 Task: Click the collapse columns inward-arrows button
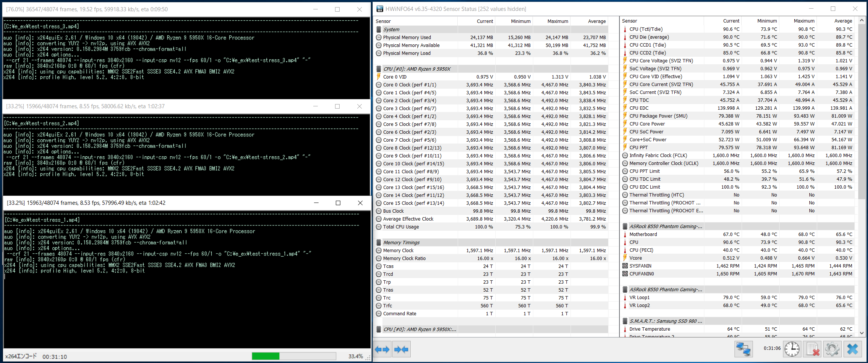pyautogui.click(x=401, y=349)
